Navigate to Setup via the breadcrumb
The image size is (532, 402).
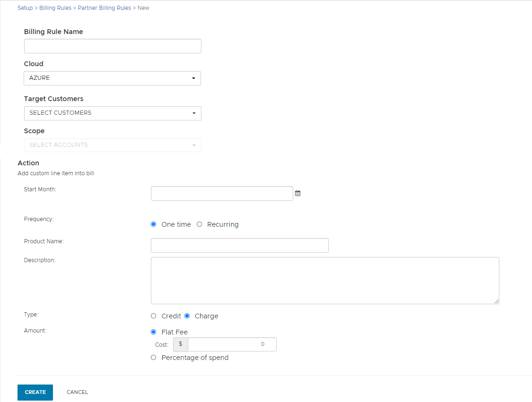point(25,8)
